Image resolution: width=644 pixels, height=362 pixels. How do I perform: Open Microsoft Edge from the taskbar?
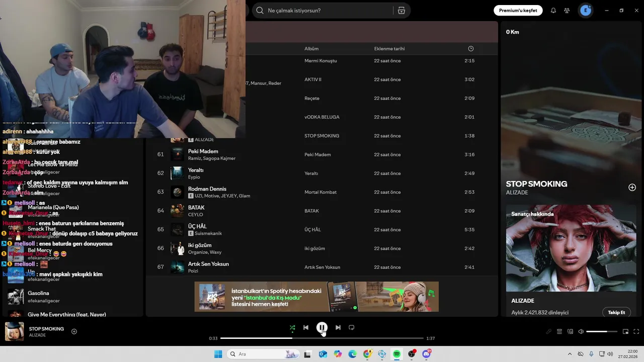click(352, 354)
